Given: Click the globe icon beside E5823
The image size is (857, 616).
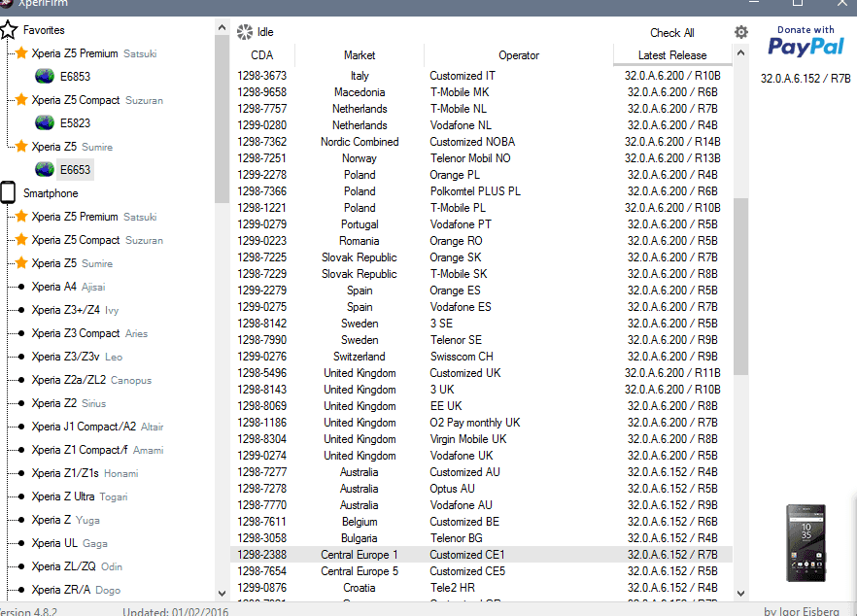Looking at the screenshot, I should [x=45, y=123].
